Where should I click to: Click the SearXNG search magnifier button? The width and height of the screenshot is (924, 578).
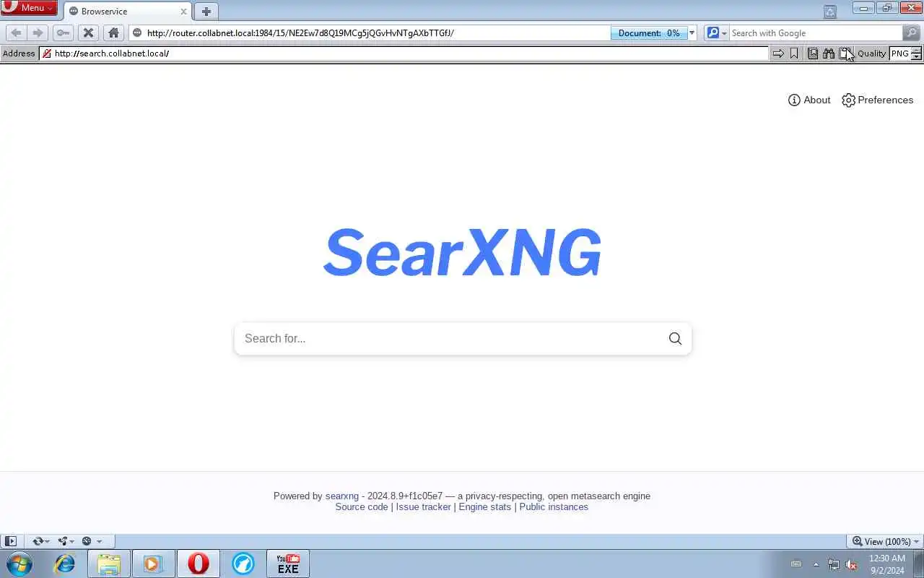click(x=675, y=338)
